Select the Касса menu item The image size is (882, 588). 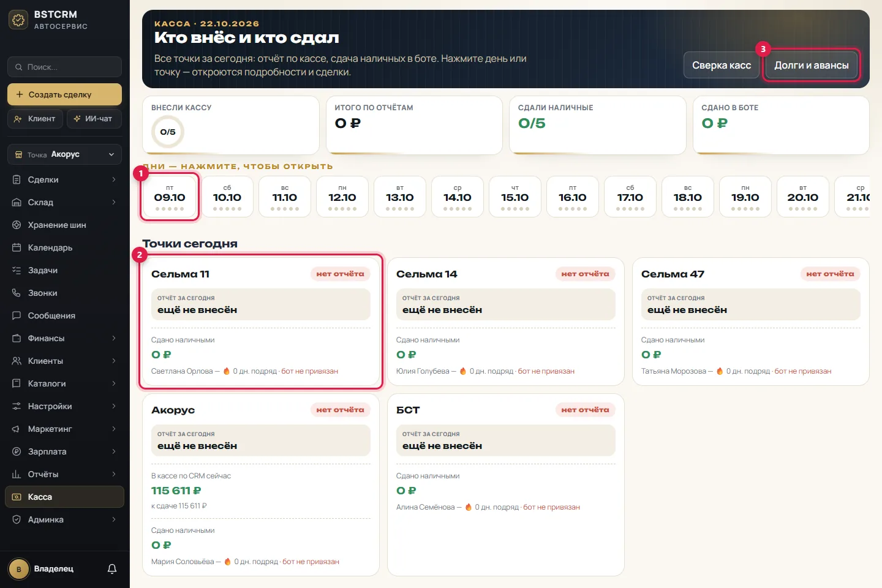(x=64, y=497)
